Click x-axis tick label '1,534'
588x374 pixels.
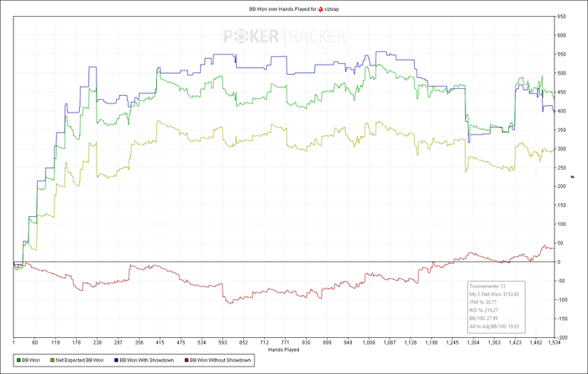tap(554, 343)
